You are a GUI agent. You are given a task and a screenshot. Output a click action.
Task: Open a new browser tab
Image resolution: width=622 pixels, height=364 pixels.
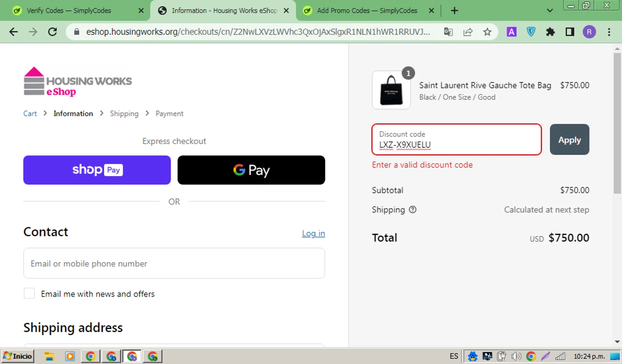tap(454, 11)
